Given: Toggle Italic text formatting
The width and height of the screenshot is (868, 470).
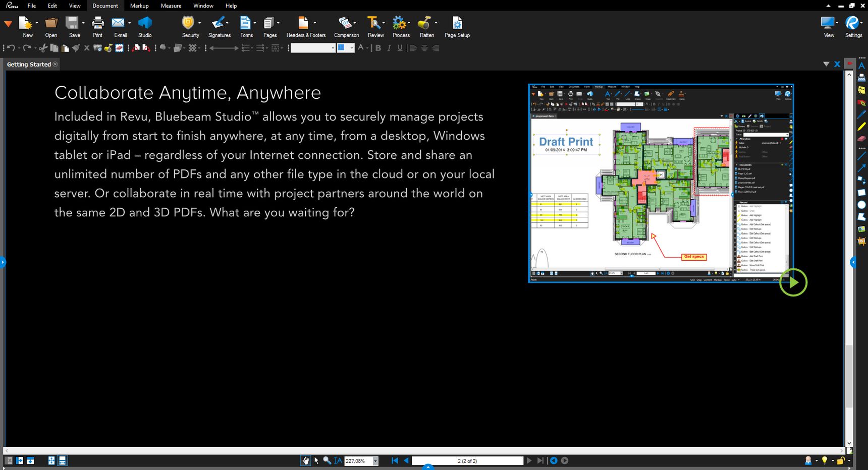Looking at the screenshot, I should (389, 48).
